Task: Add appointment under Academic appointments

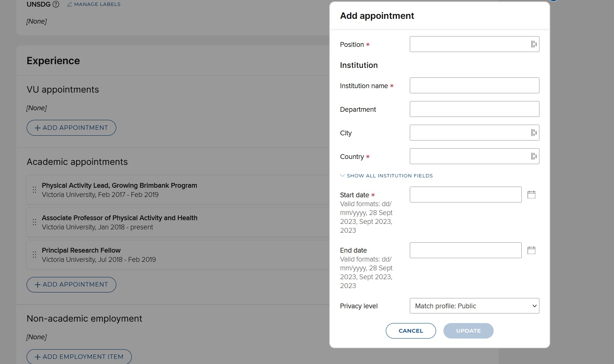Action: point(71,285)
